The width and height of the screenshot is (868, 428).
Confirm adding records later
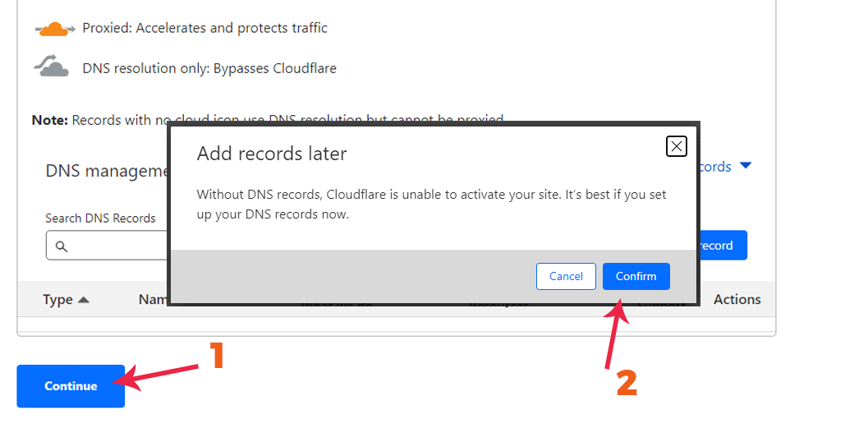tap(636, 277)
